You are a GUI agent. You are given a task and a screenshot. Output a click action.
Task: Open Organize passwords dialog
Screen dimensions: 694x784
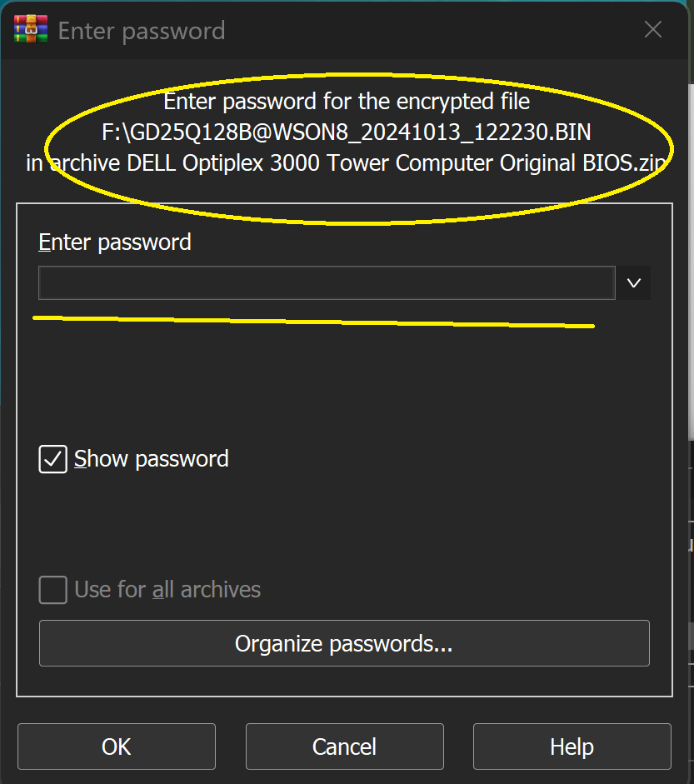(x=343, y=643)
